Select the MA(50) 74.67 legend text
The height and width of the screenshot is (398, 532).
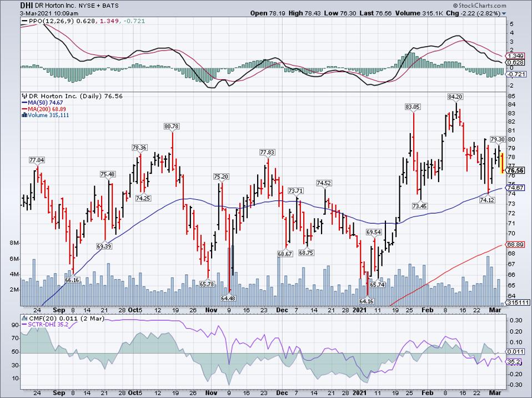coord(45,103)
